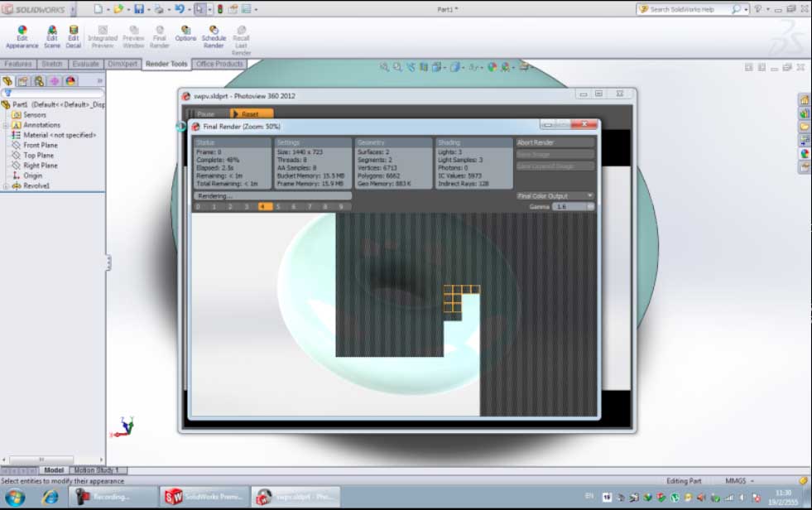Switch to the Sketch tab
Viewport: 812px width, 510px height.
click(52, 64)
